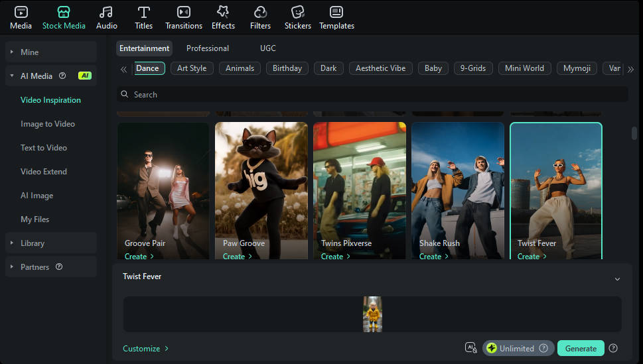Click the AI watermark icon near Unlimited
The width and height of the screenshot is (643, 364).
pyautogui.click(x=470, y=348)
